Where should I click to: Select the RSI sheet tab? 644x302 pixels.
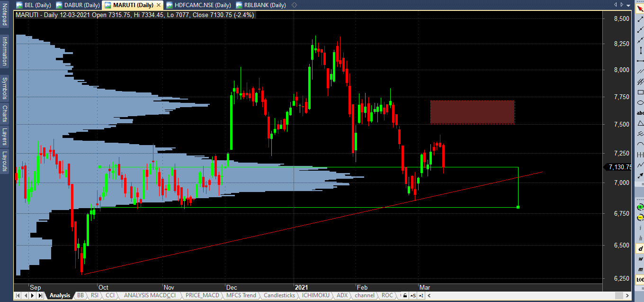95,295
